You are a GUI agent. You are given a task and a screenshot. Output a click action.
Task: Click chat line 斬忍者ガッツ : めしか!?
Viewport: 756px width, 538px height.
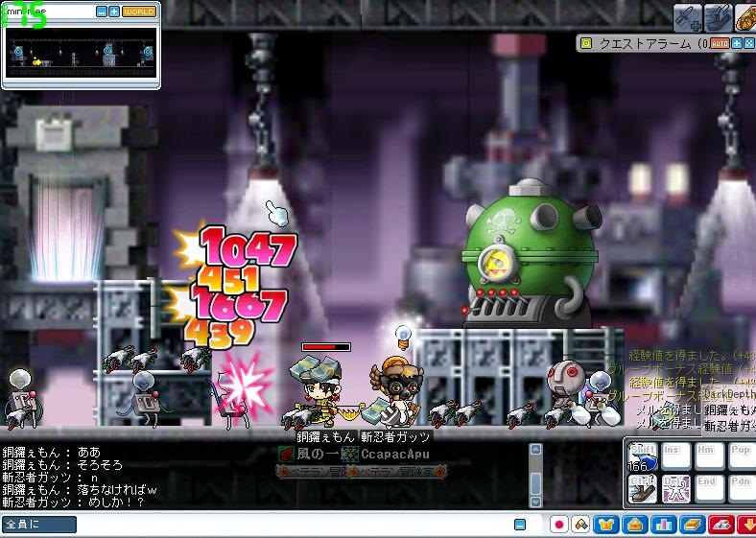[x=73, y=503]
